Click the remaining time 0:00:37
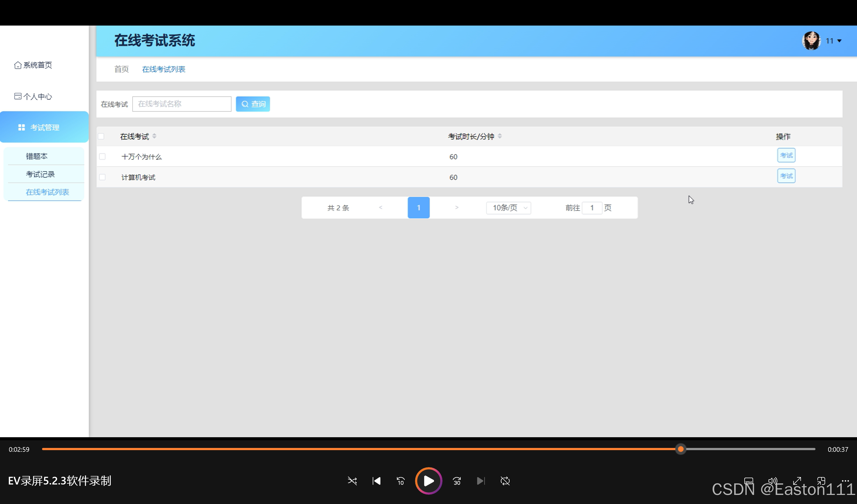This screenshot has height=504, width=857. 837,449
